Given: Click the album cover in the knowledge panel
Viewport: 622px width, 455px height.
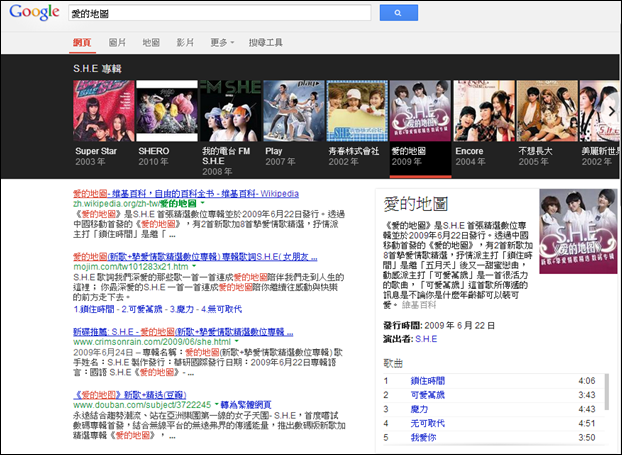Looking at the screenshot, I should click(x=578, y=231).
